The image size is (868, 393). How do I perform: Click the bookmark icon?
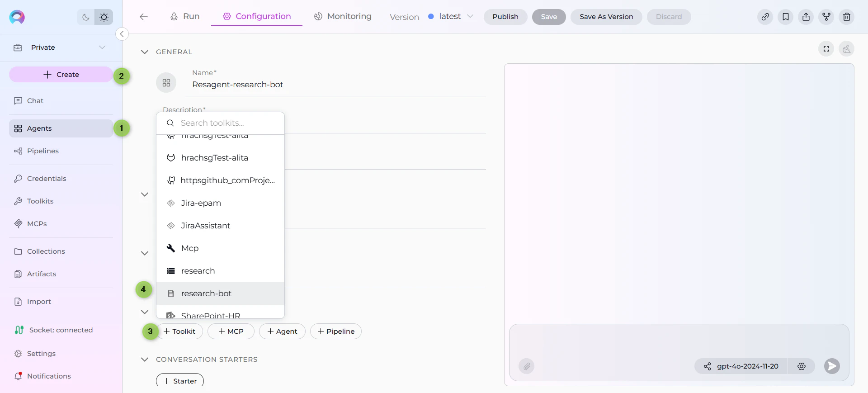coord(786,17)
